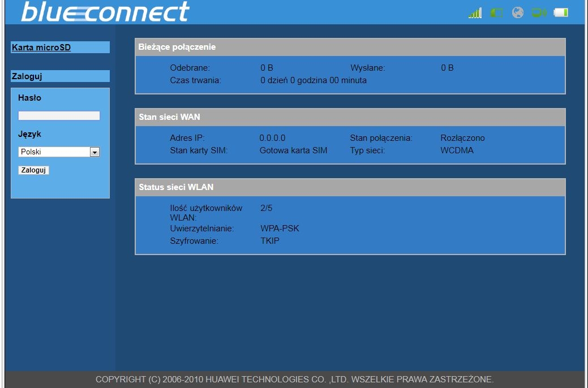Click the Bieżące połączenie panel header
Image resolution: width=588 pixels, height=388 pixels.
coord(350,47)
